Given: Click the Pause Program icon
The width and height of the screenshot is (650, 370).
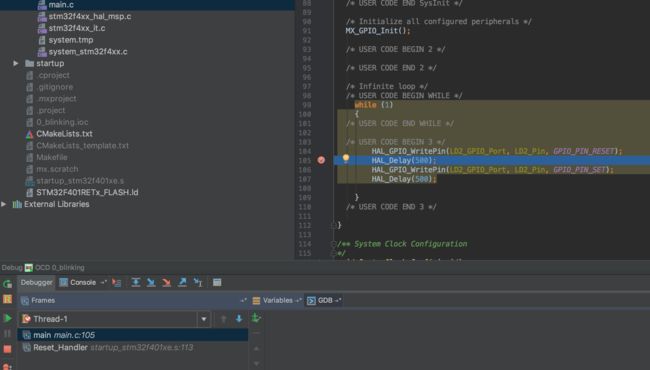Looking at the screenshot, I should (x=7, y=334).
